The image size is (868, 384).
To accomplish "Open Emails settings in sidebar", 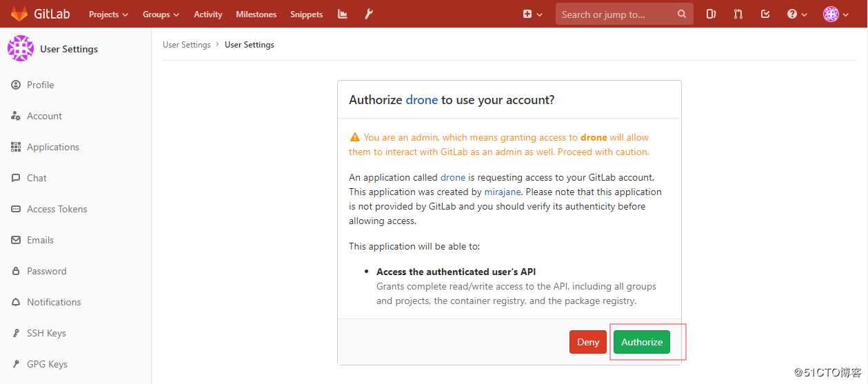I will pyautogui.click(x=40, y=240).
